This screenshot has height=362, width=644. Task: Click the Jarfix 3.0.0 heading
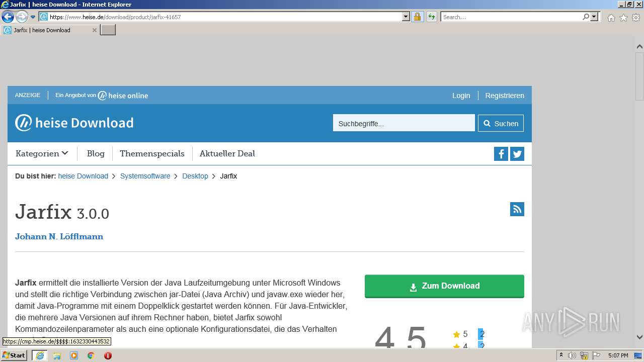tap(62, 212)
